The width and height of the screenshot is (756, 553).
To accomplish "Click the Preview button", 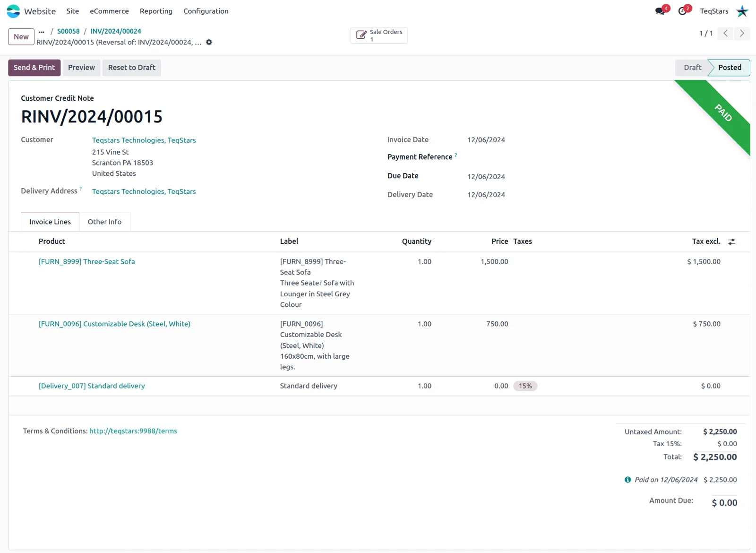I will coord(81,68).
